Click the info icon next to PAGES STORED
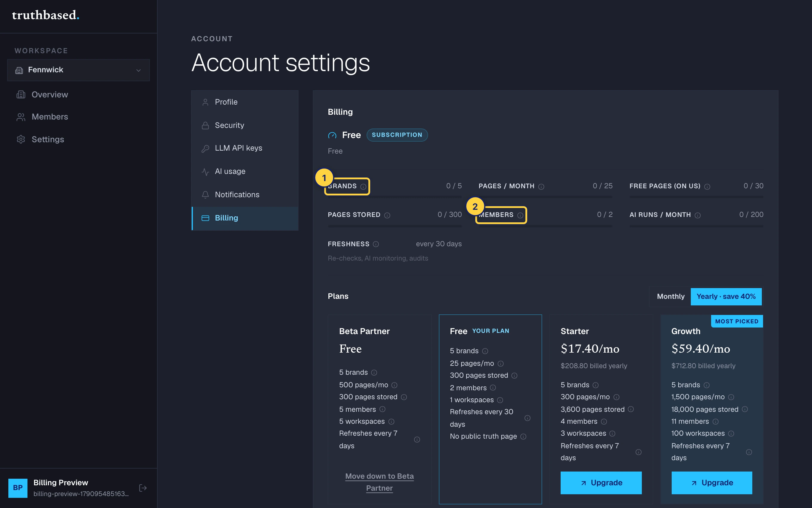 387,215
